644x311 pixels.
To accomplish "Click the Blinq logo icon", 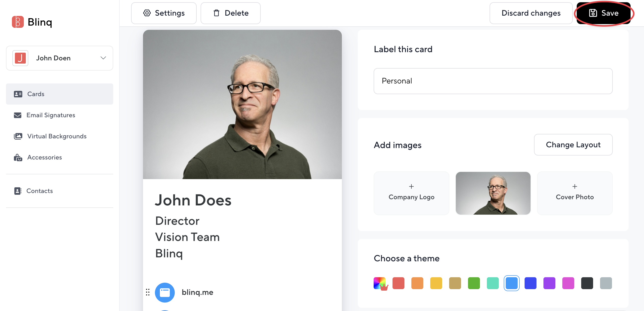I will [18, 22].
